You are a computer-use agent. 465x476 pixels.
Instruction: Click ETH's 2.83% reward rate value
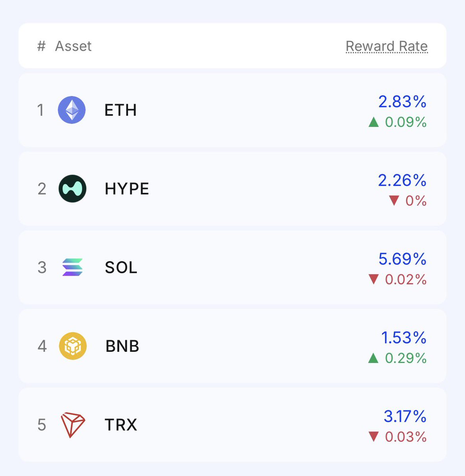pos(402,102)
